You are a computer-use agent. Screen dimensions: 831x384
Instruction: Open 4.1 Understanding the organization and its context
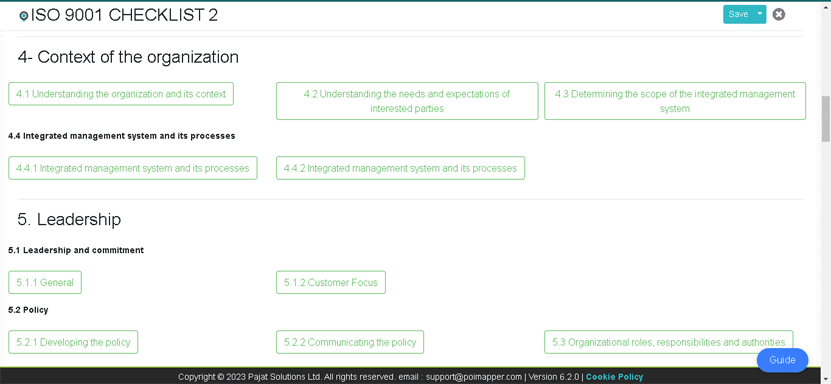pos(121,94)
